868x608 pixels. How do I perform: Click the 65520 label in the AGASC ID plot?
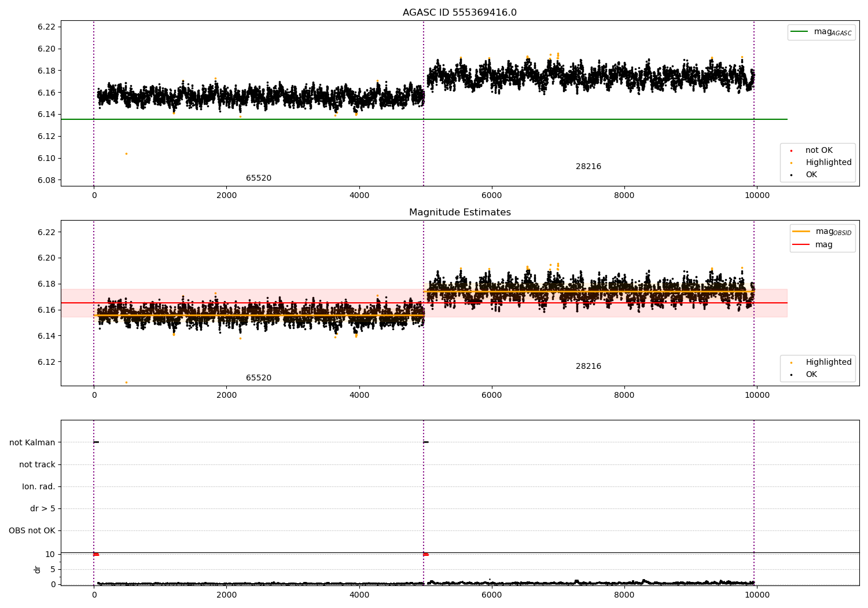coord(259,178)
